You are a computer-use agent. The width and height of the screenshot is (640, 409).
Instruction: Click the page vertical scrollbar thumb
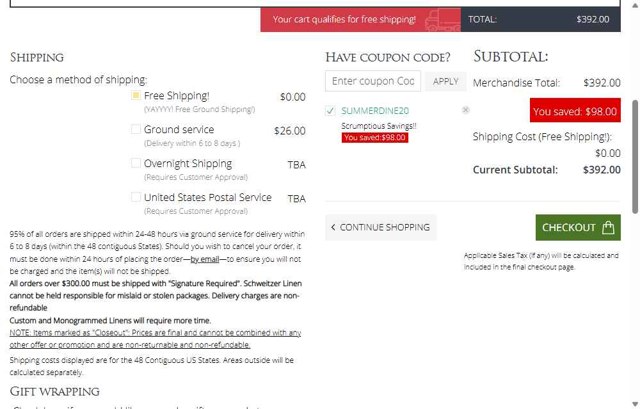(x=635, y=157)
